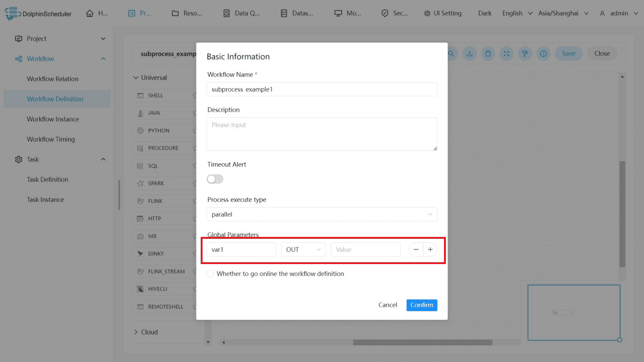Click the SHELL task type icon
Viewport: 644px width, 362px height.
140,95
